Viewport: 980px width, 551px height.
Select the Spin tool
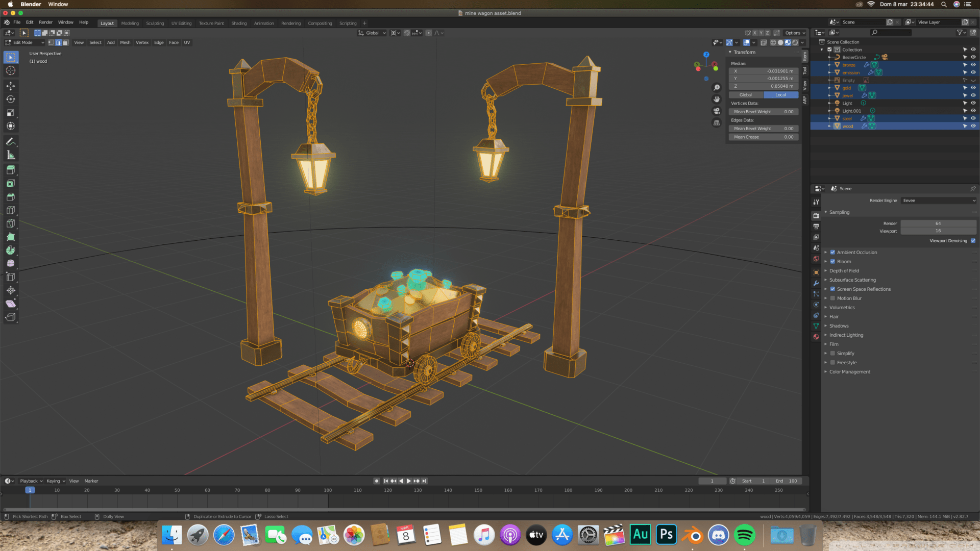(11, 251)
